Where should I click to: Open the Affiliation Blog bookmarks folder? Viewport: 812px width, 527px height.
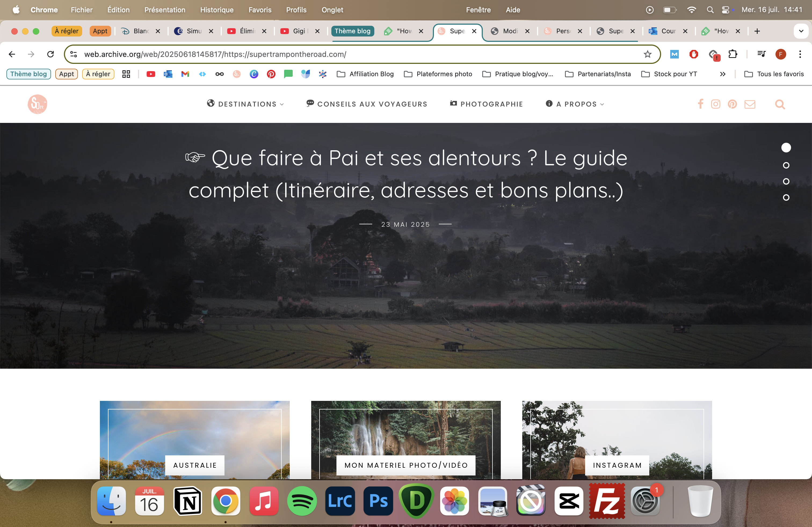[x=365, y=74]
